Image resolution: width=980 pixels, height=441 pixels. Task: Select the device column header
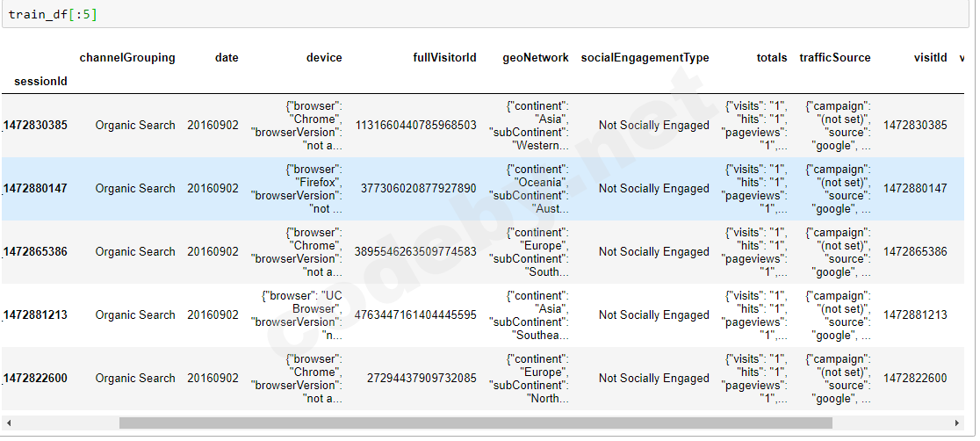coord(324,58)
